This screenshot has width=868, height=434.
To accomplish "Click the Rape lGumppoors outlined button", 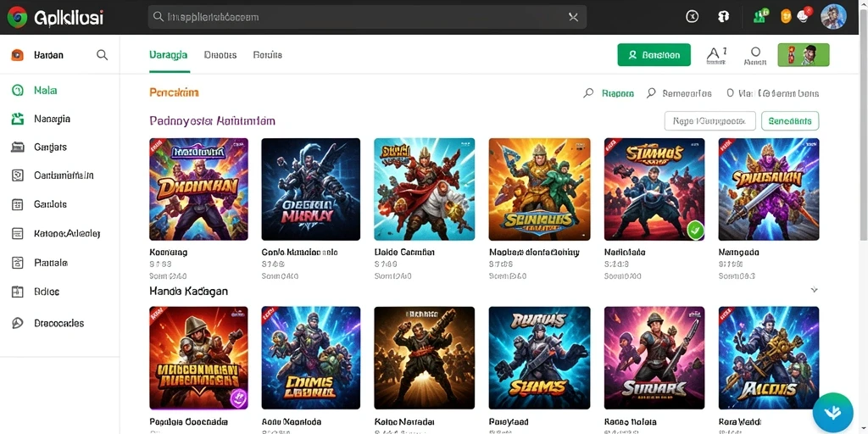I will [709, 120].
